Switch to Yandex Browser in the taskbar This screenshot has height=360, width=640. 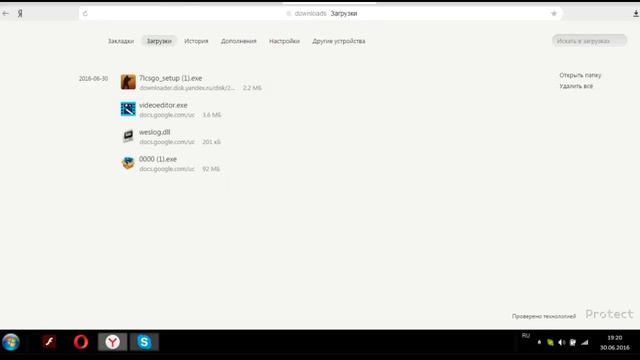(113, 342)
